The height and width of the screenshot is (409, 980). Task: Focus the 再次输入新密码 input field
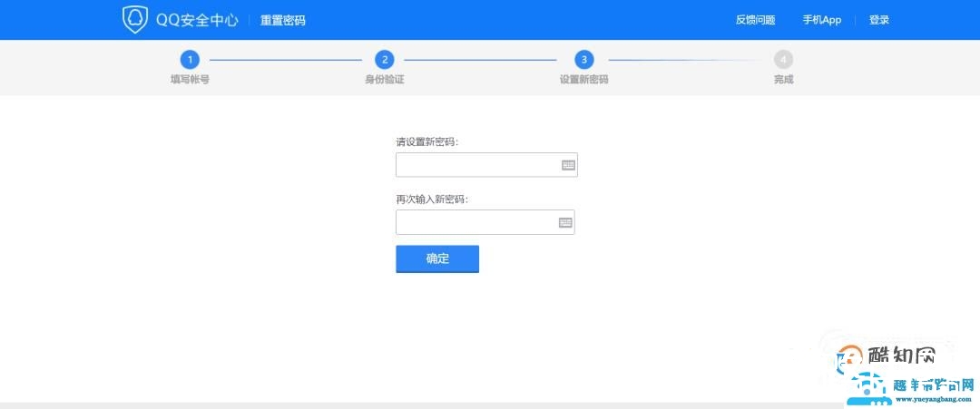pyautogui.click(x=485, y=222)
